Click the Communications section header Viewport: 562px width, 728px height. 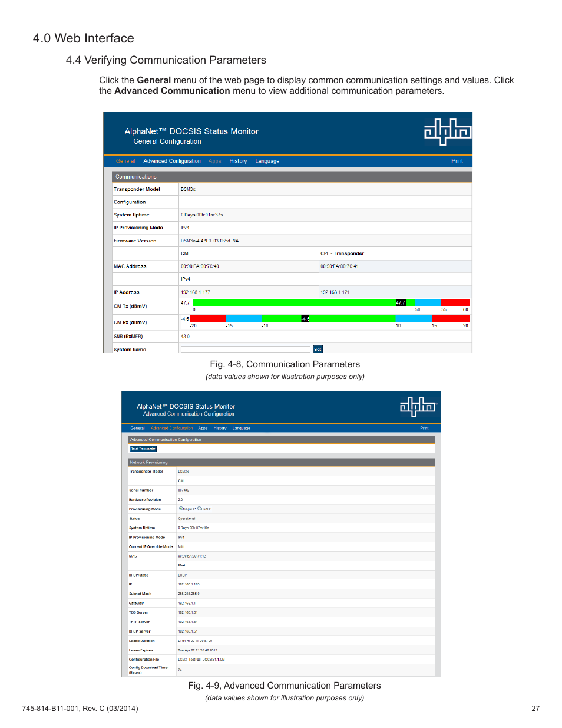point(292,177)
